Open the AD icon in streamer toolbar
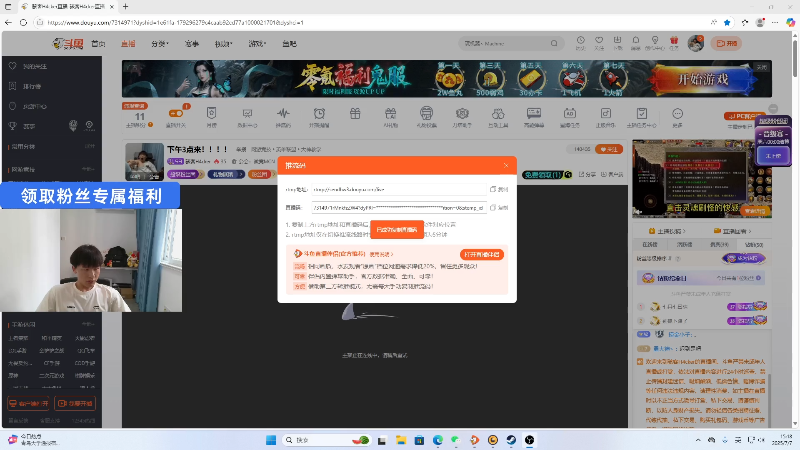This screenshot has height=450, width=800. point(569,113)
